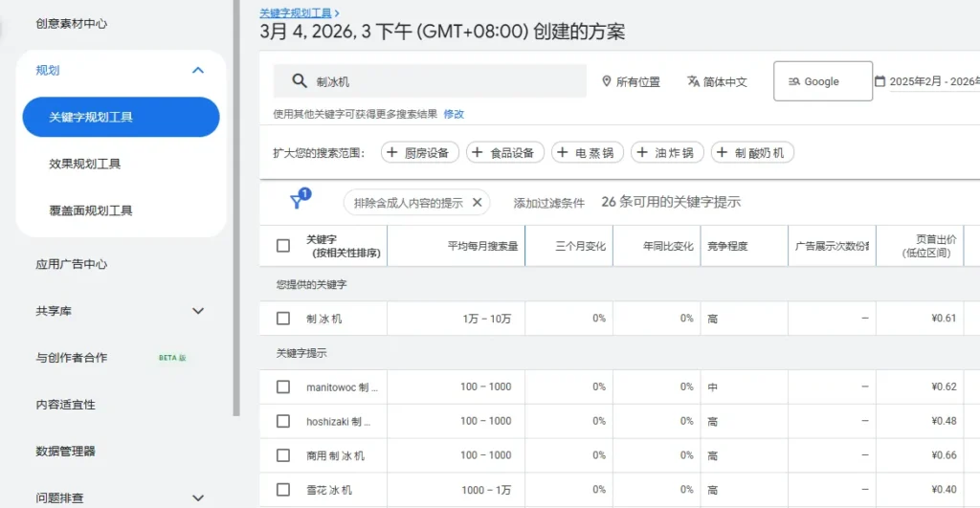Click the 修改 link under search box
Screen dimensions: 980x508
(454, 114)
